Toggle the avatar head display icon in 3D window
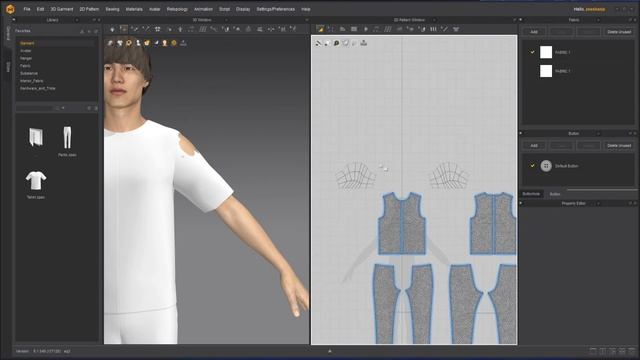This screenshot has width=640, height=360. [x=165, y=43]
